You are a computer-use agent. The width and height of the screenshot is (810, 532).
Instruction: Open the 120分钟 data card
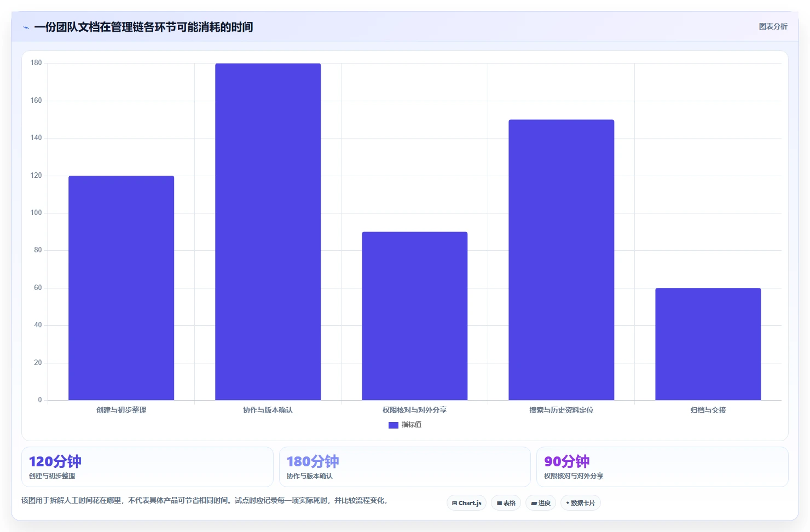pyautogui.click(x=147, y=467)
